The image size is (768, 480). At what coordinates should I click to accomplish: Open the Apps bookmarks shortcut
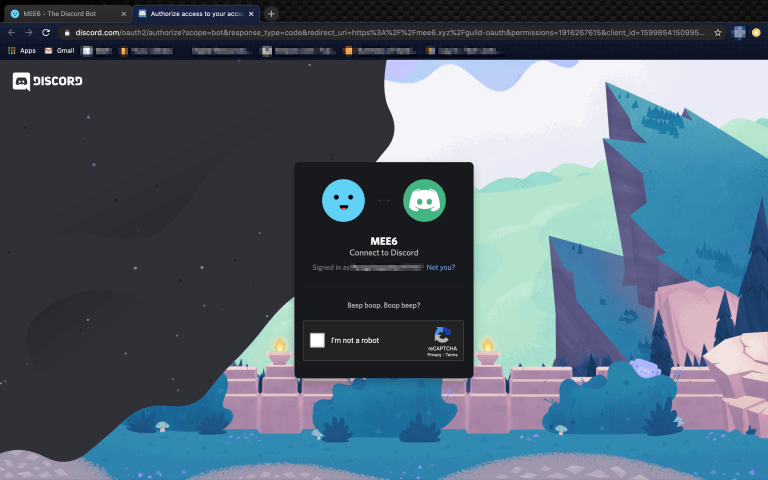(22, 50)
